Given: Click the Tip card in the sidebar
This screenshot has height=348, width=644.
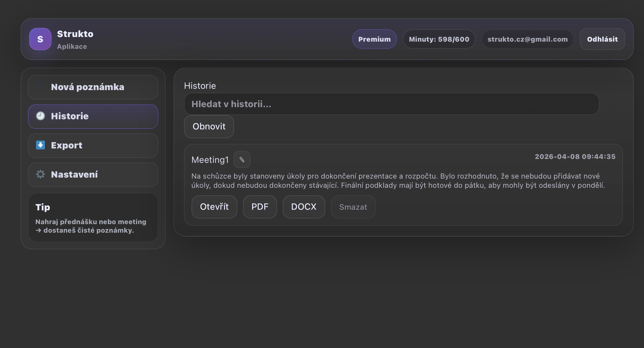Looking at the screenshot, I should pyautogui.click(x=93, y=218).
